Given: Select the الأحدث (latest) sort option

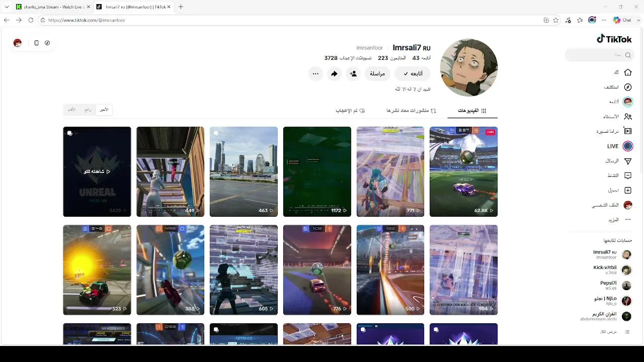Looking at the screenshot, I should [104, 110].
